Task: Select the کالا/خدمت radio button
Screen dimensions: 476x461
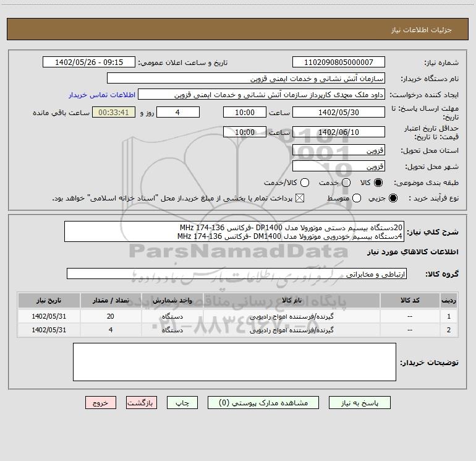Action: coord(305,183)
